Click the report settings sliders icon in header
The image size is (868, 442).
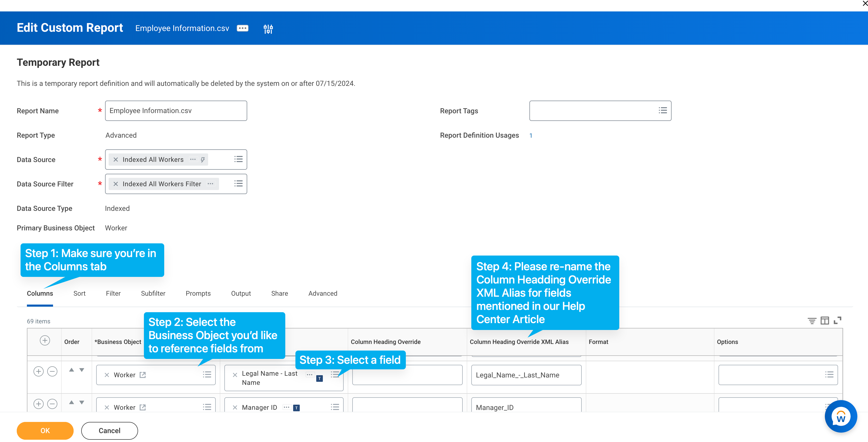coord(268,29)
